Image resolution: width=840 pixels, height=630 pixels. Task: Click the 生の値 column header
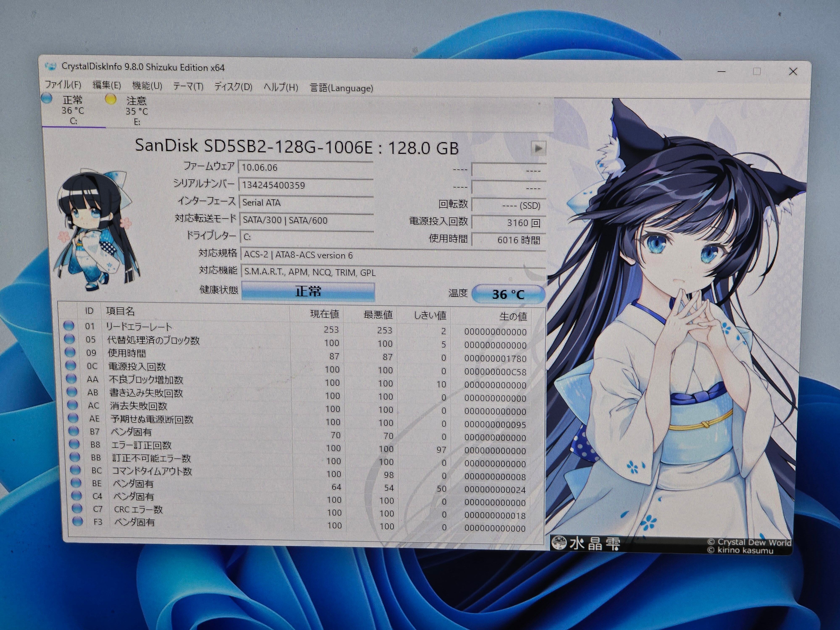pos(513,316)
